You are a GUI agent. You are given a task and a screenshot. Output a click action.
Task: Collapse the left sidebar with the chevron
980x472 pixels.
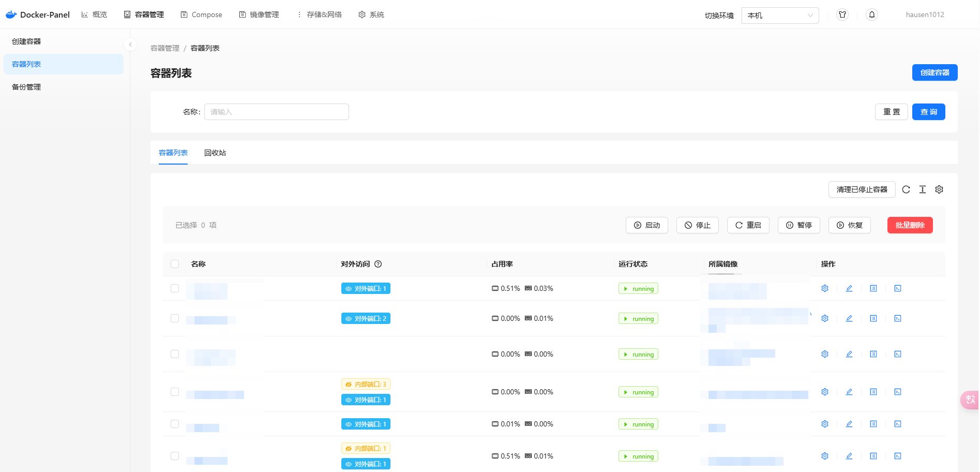[130, 45]
